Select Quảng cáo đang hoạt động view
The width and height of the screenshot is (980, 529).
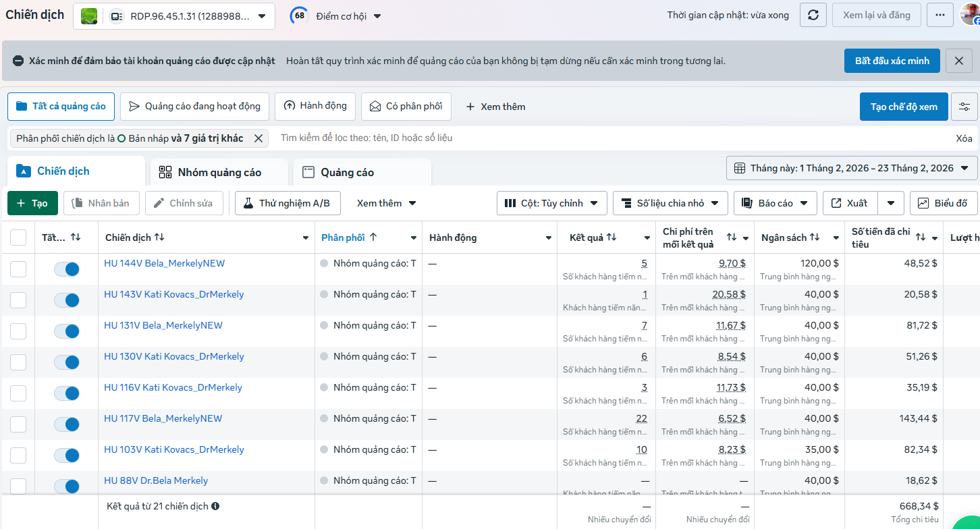click(194, 107)
